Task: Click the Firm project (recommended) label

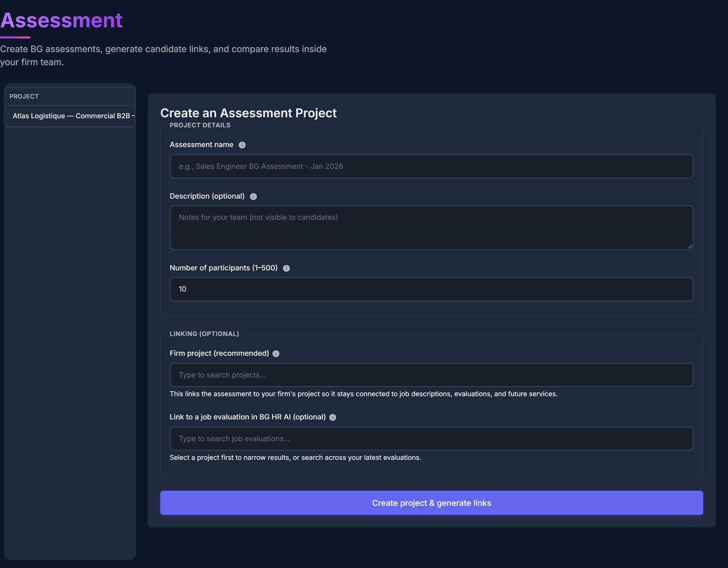Action: pyautogui.click(x=219, y=353)
